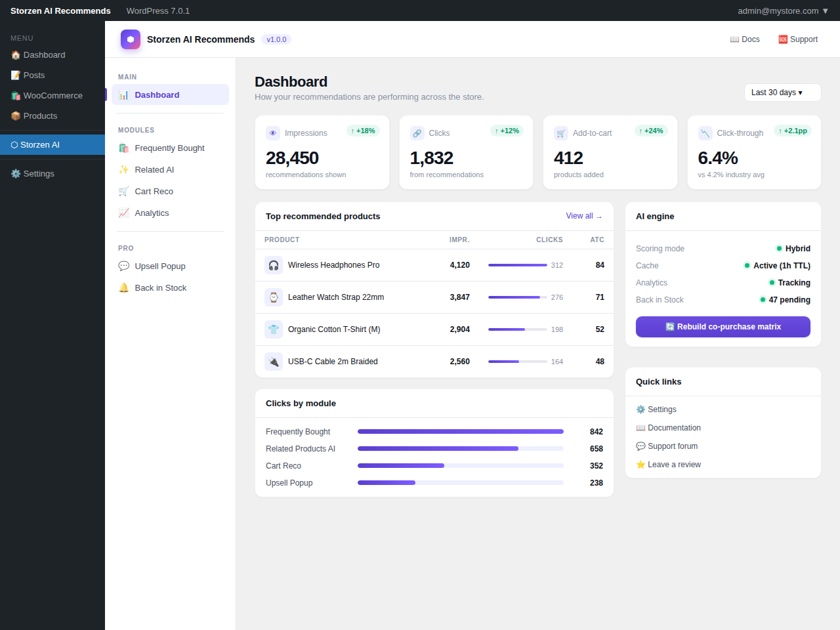
Task: Click the +24% add-to-cart trend badge
Action: [x=651, y=131]
